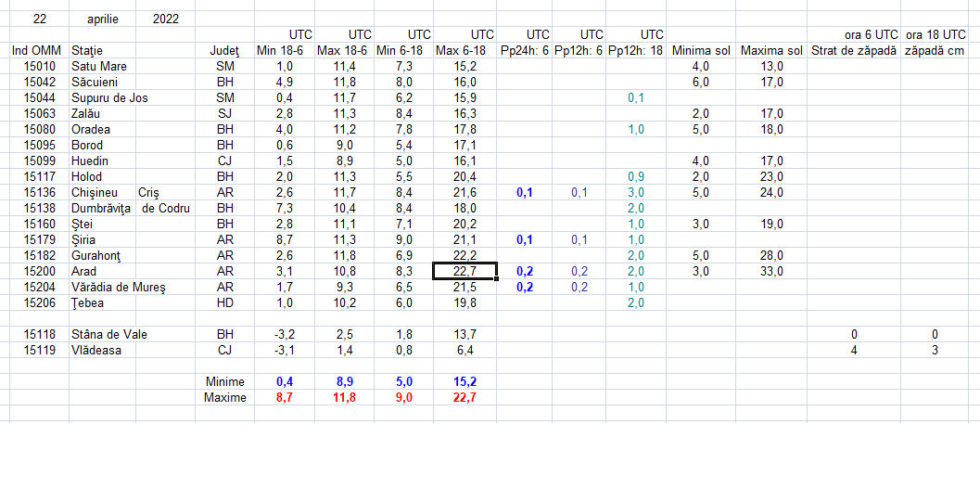This screenshot has width=980, height=501.
Task: Select the Judeţ column header cell
Action: [x=225, y=51]
